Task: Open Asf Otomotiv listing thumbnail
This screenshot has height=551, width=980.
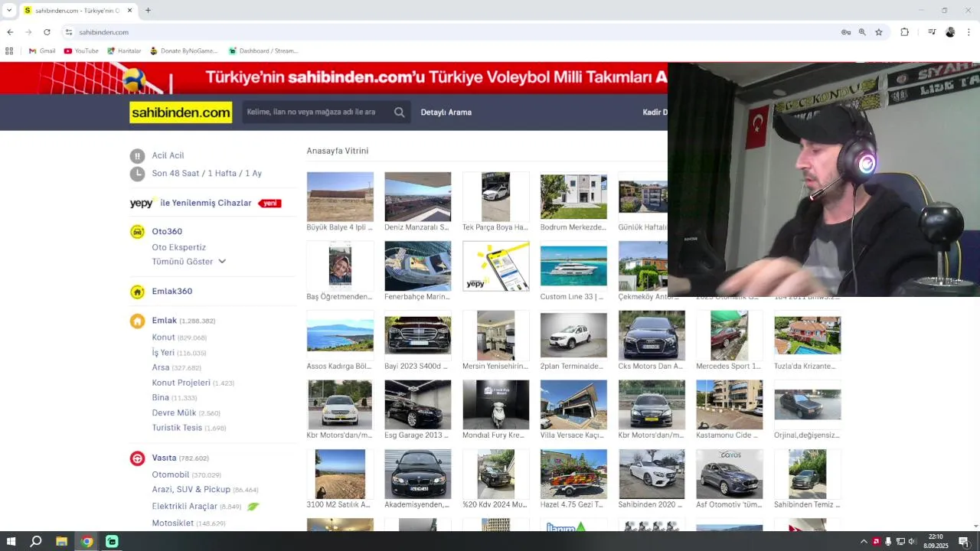Action: pos(729,474)
